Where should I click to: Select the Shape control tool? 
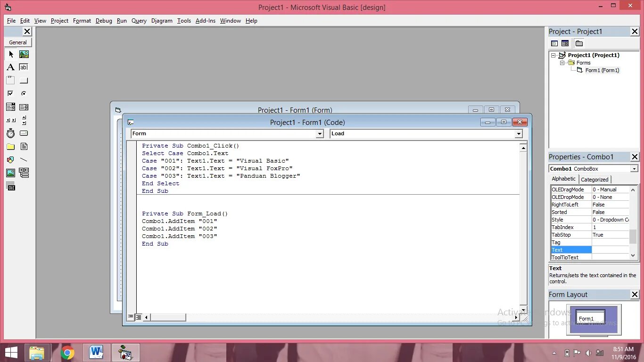11,160
